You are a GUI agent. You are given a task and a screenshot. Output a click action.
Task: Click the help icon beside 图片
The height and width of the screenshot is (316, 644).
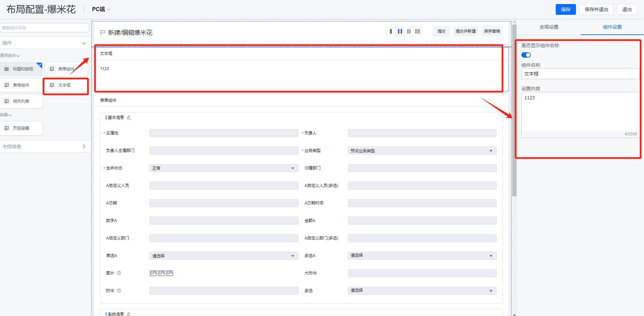tap(119, 273)
